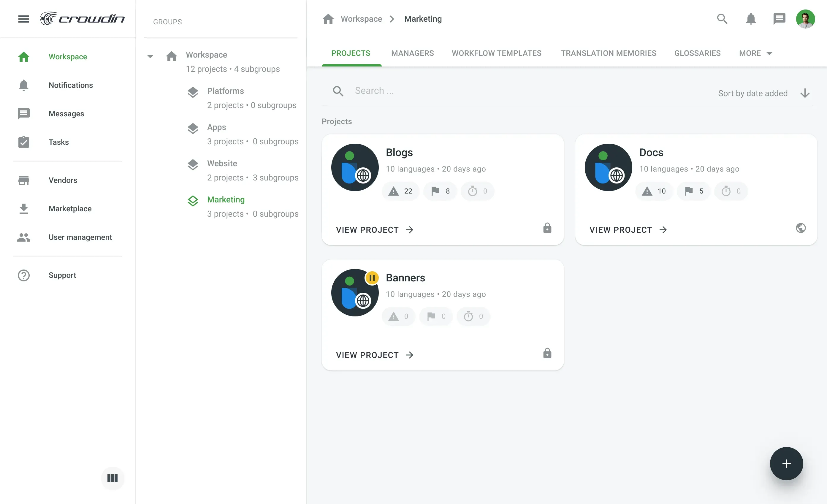
Task: Collapse the Workspace group tree
Action: (x=150, y=56)
